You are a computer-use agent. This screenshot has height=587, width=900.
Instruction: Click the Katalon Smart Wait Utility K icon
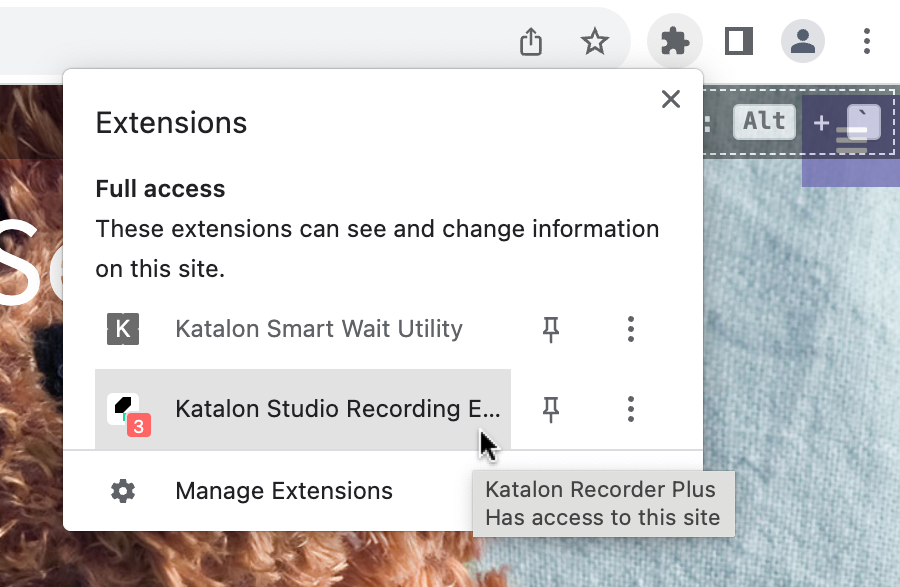pos(123,329)
